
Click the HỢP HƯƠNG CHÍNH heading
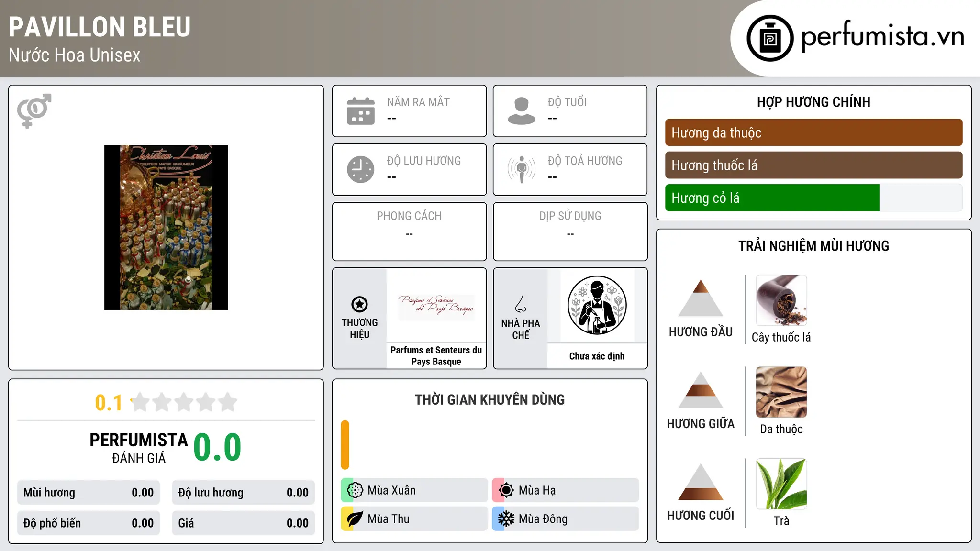click(x=813, y=102)
